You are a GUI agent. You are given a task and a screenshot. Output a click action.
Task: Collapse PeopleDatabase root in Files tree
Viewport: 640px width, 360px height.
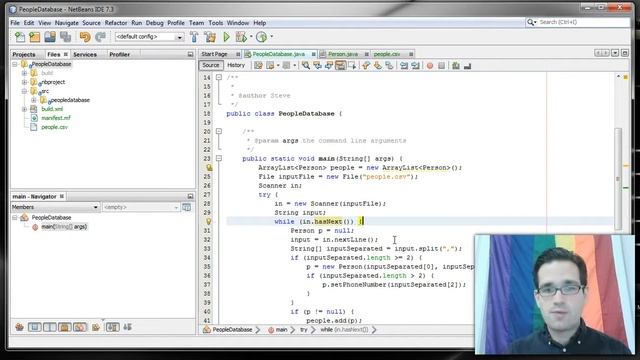(x=15, y=64)
